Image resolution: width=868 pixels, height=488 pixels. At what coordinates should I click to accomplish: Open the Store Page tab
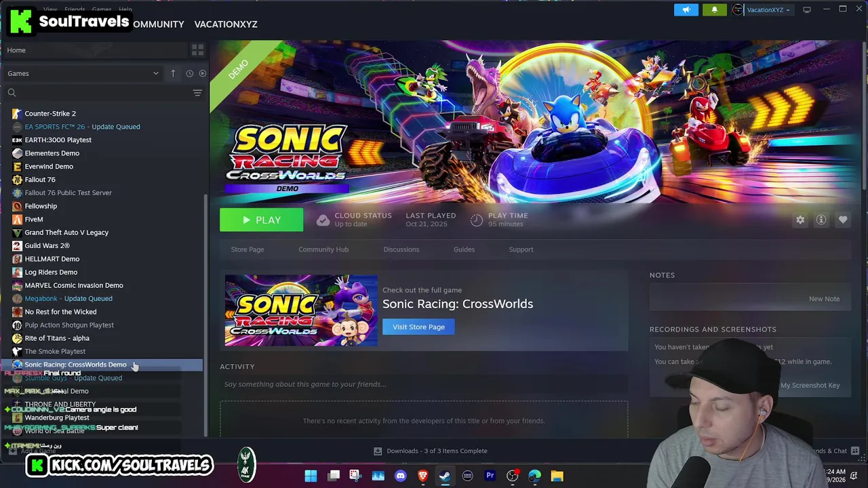click(x=248, y=249)
